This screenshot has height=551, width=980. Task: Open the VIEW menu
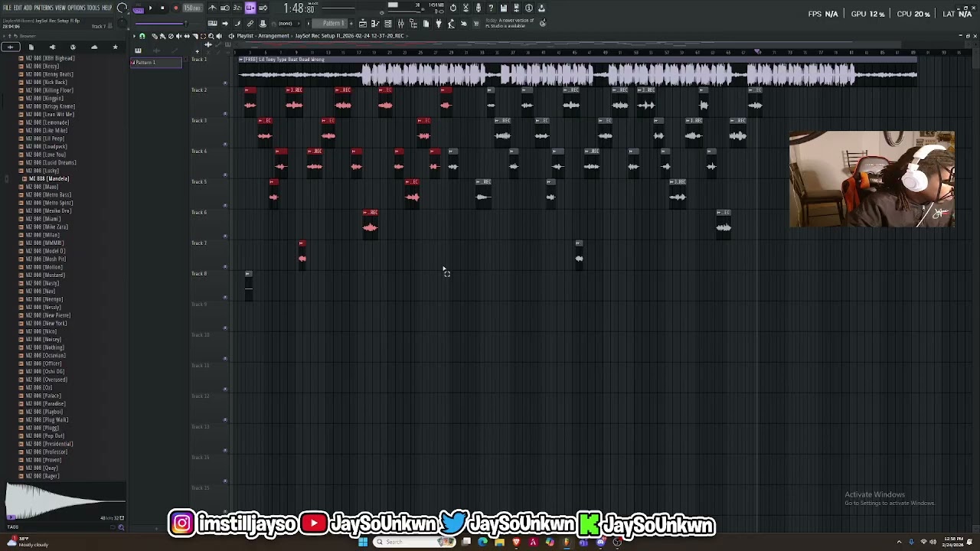coord(60,8)
